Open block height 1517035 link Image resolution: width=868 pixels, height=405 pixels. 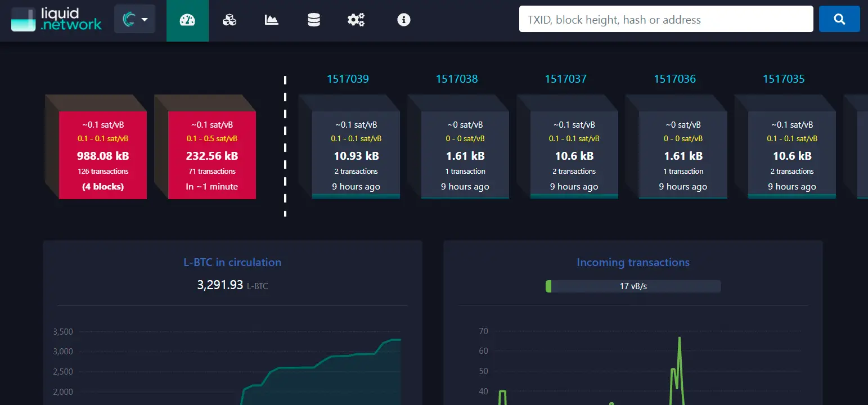(x=784, y=79)
